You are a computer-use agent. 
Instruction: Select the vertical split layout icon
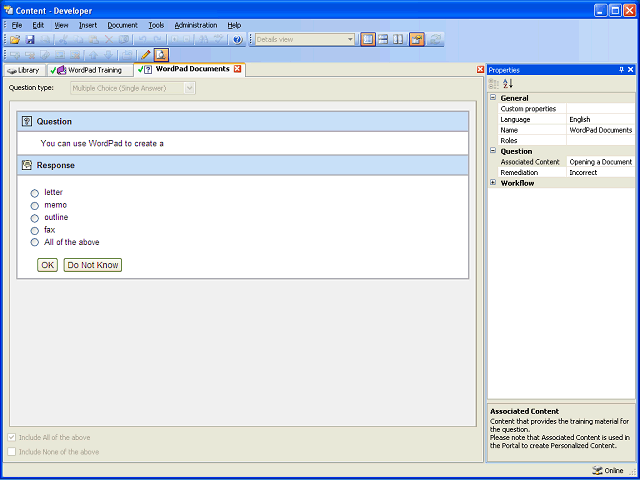tap(398, 40)
